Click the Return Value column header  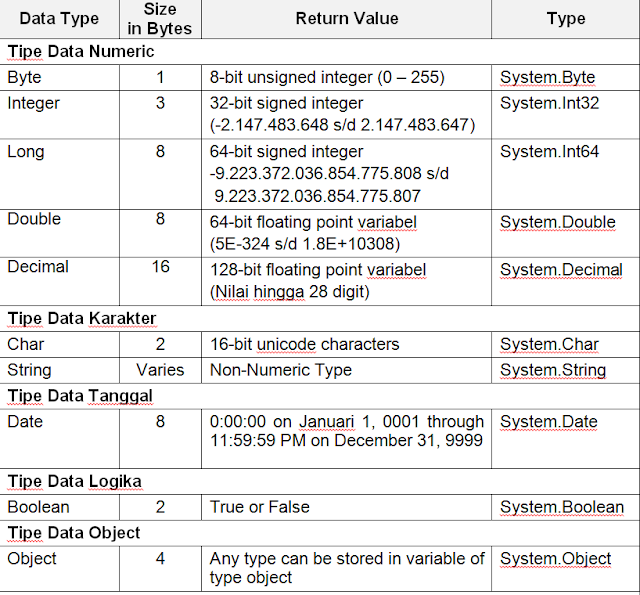(347, 19)
